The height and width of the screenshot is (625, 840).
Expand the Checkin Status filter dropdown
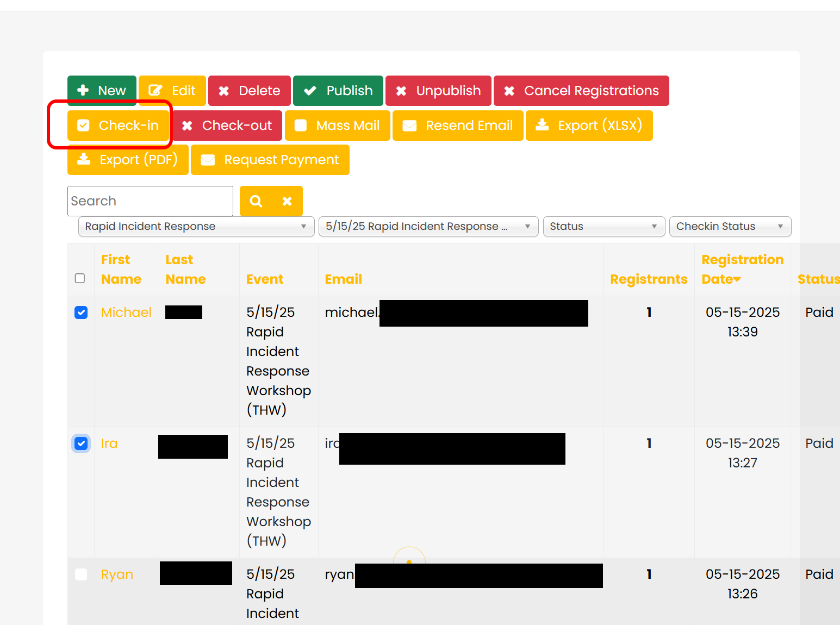pyautogui.click(x=730, y=227)
